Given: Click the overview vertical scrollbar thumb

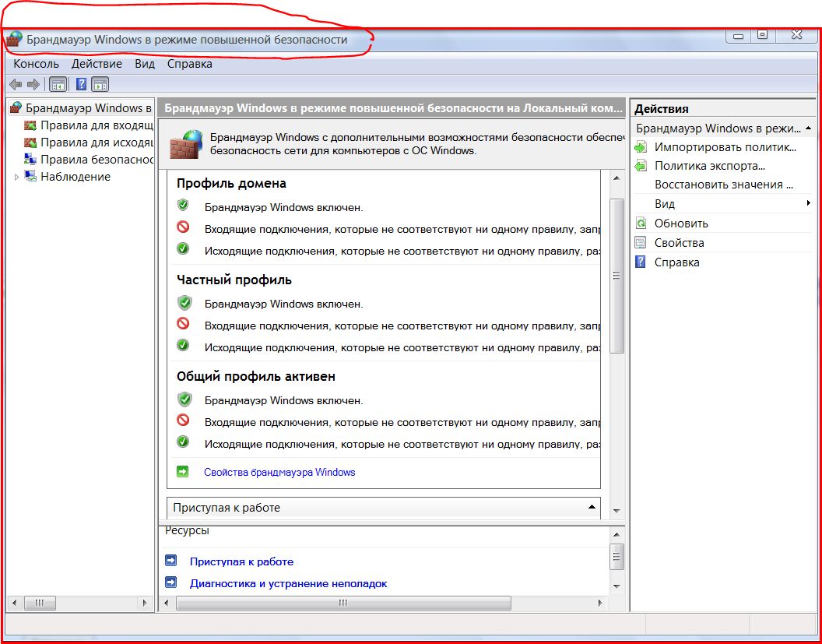Looking at the screenshot, I should (617, 276).
